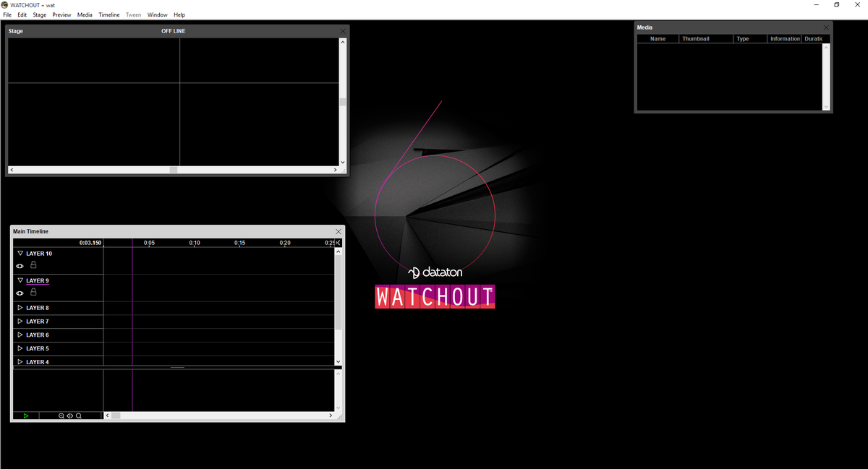Click the Media list scroll up arrow
The width and height of the screenshot is (868, 469).
826,47
